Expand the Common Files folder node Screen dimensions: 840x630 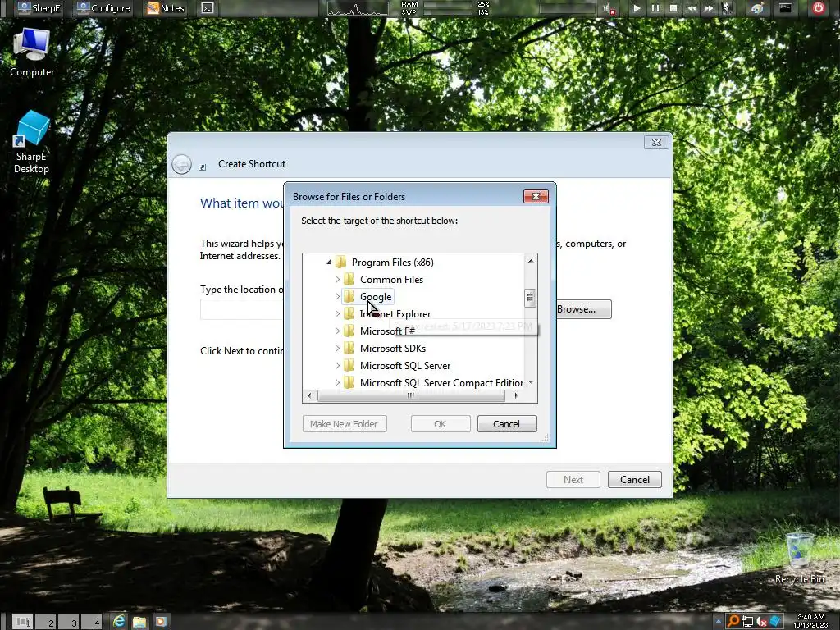(337, 279)
